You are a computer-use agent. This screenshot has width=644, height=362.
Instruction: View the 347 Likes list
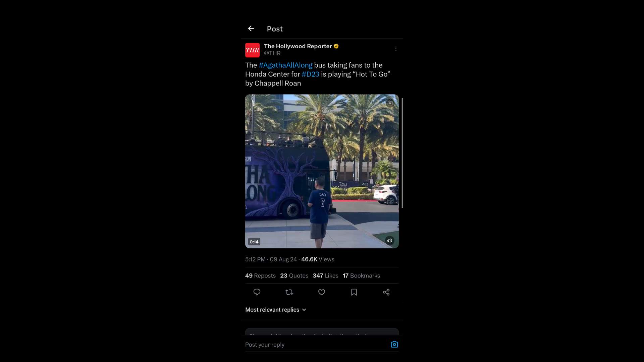(x=325, y=276)
